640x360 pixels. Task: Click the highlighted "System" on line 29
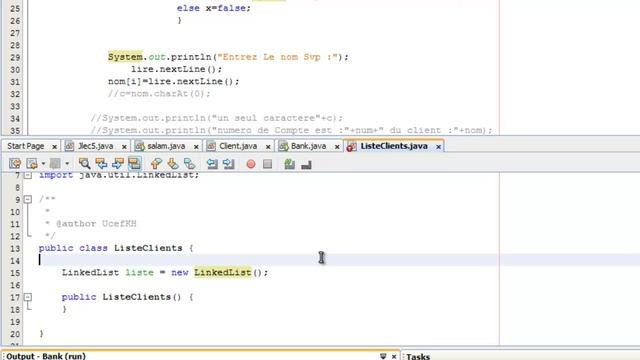(x=125, y=57)
